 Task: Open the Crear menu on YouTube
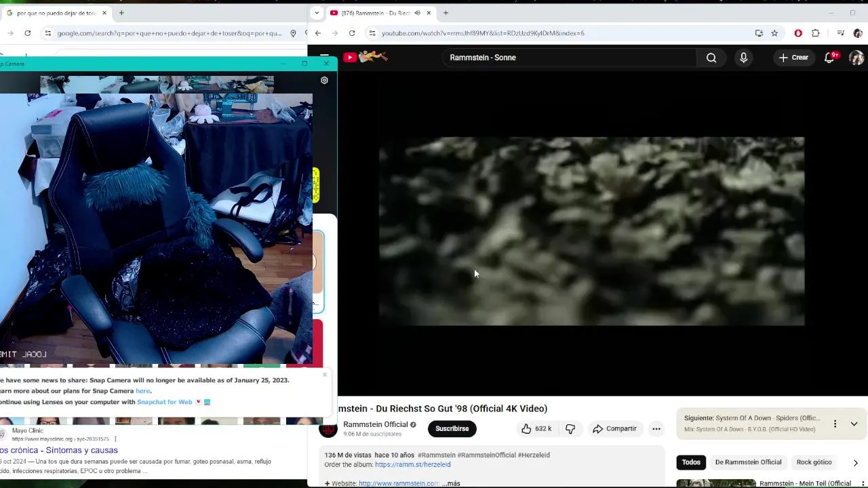(793, 58)
